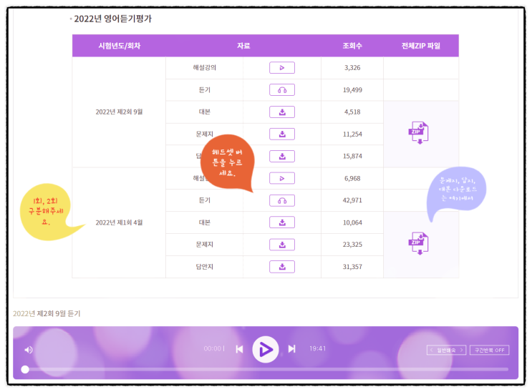Viewport: 532px width, 392px height.
Task: Toggle the 구간반복 OFF section repeat button
Action: (x=489, y=350)
